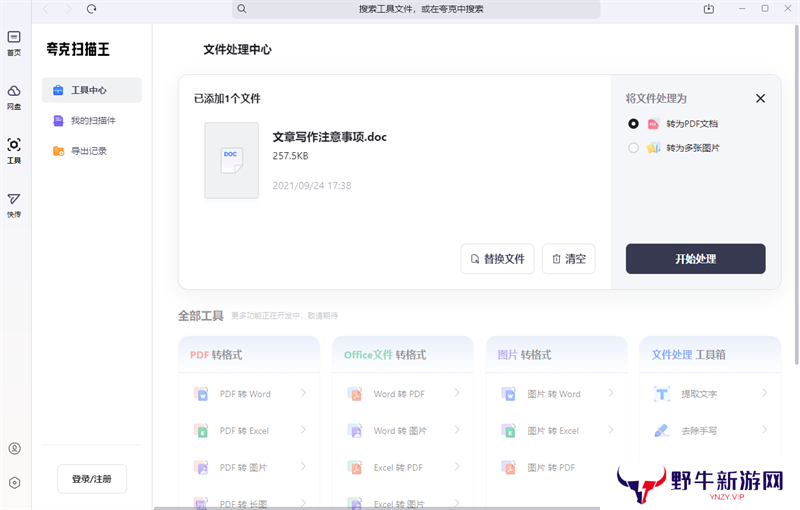This screenshot has height=510, width=800.
Task: Expand the 去除手写 arrow
Action: click(764, 429)
